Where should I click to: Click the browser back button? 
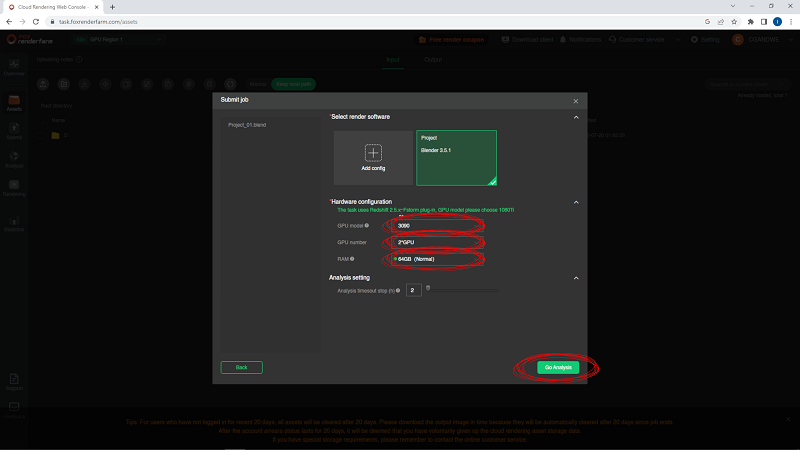(x=9, y=21)
